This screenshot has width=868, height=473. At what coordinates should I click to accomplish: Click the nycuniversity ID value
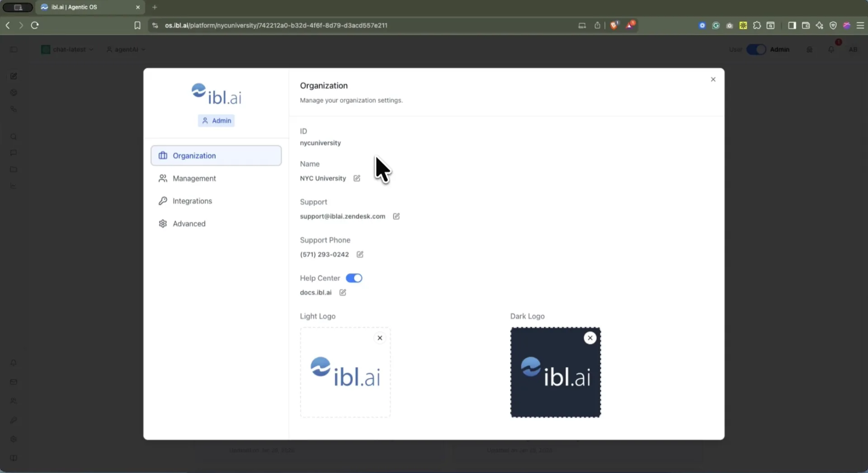(x=321, y=143)
